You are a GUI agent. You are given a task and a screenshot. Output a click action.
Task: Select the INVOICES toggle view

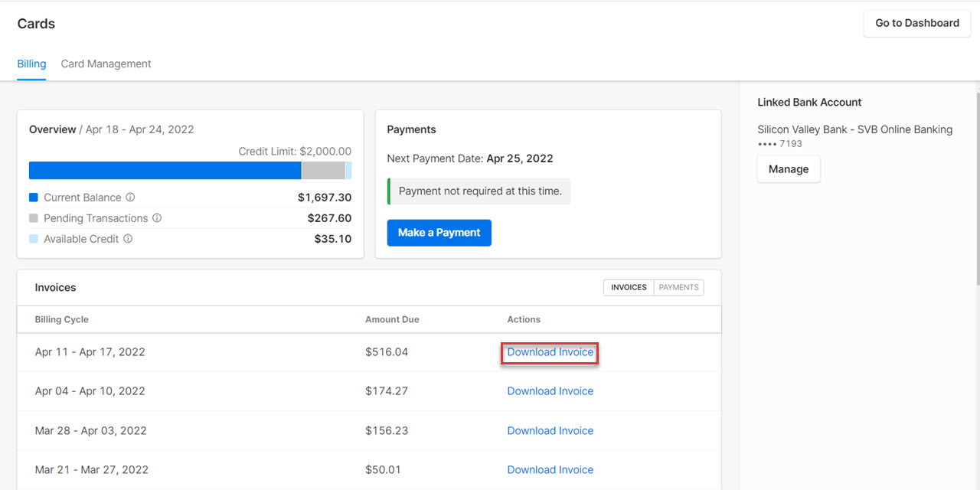(x=629, y=288)
